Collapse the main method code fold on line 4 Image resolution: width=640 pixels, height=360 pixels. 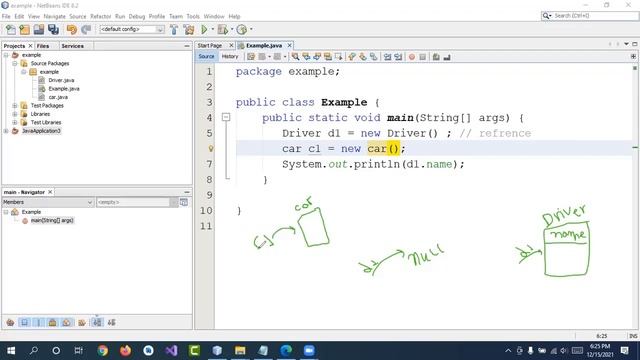[226, 118]
